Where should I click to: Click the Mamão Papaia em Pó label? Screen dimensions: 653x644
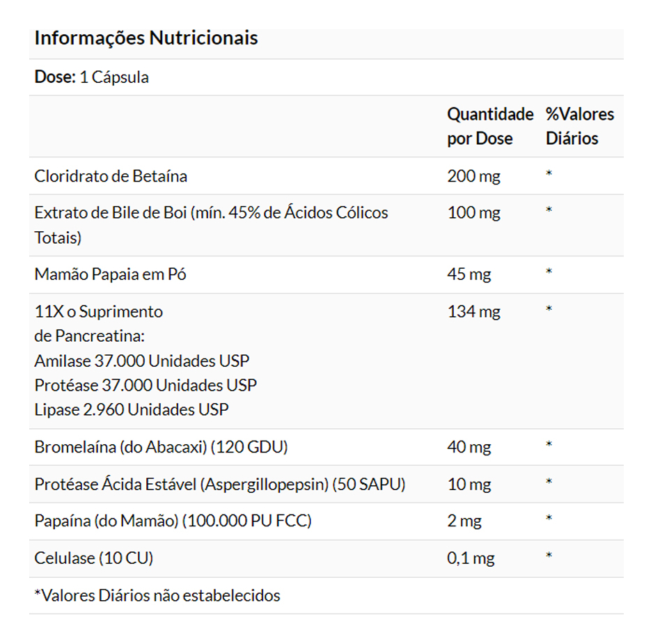[110, 274]
